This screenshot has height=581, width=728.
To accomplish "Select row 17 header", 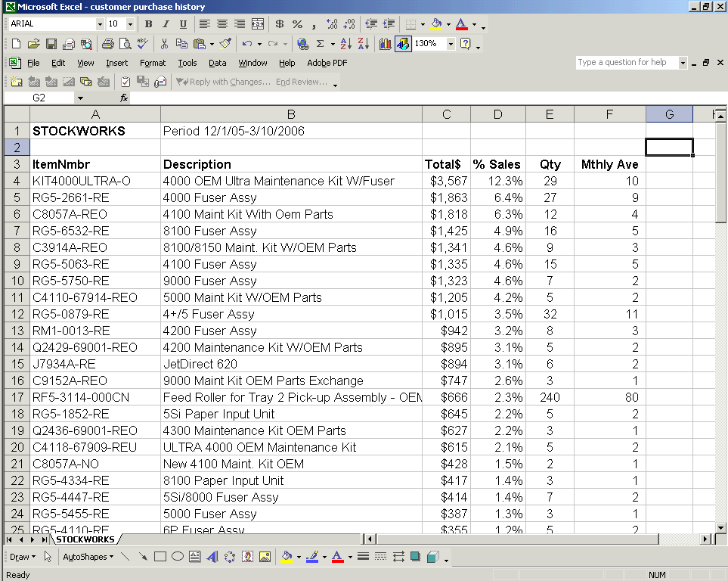I will coord(17,397).
